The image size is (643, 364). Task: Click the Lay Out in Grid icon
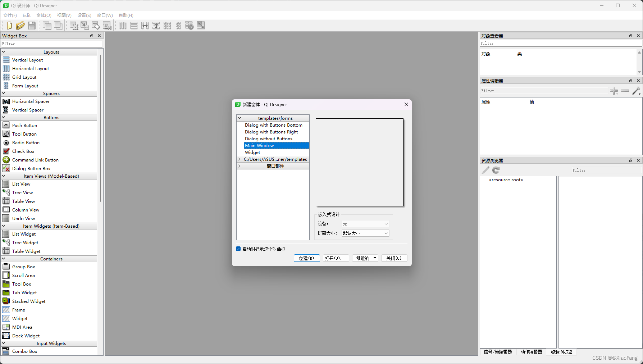click(x=167, y=26)
